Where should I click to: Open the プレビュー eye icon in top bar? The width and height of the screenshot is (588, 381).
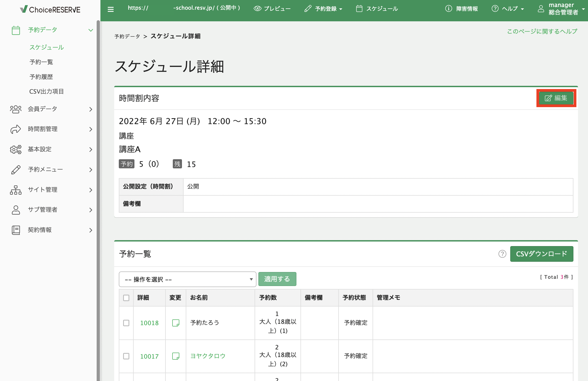point(257,8)
